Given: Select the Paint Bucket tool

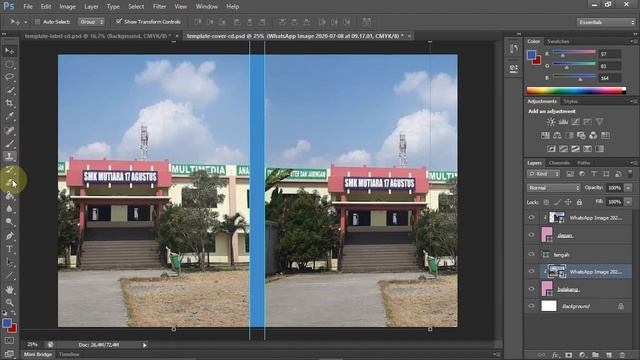Looking at the screenshot, I should coord(9,196).
